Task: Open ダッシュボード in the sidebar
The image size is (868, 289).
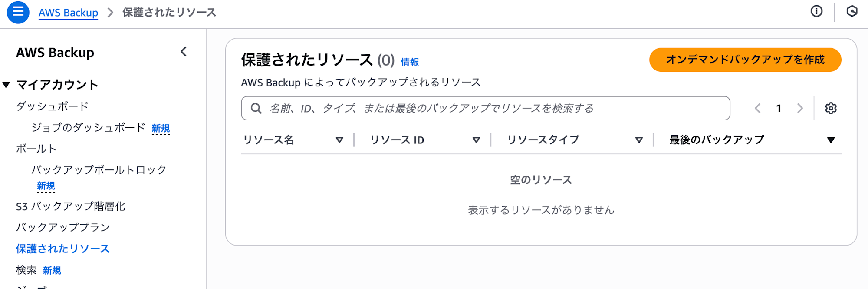Action: coord(52,106)
